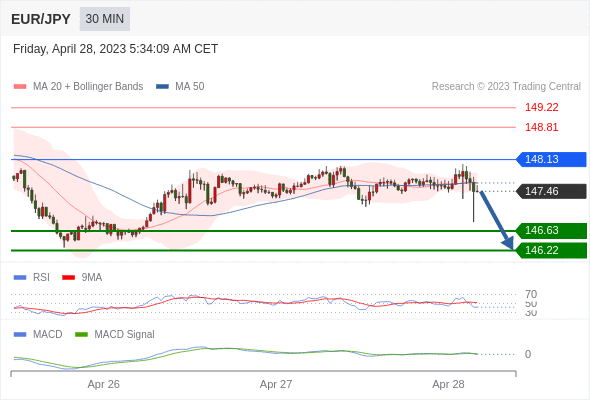590x400 pixels.
Task: Click the 149.22 red resistance label
Action: [x=541, y=107]
